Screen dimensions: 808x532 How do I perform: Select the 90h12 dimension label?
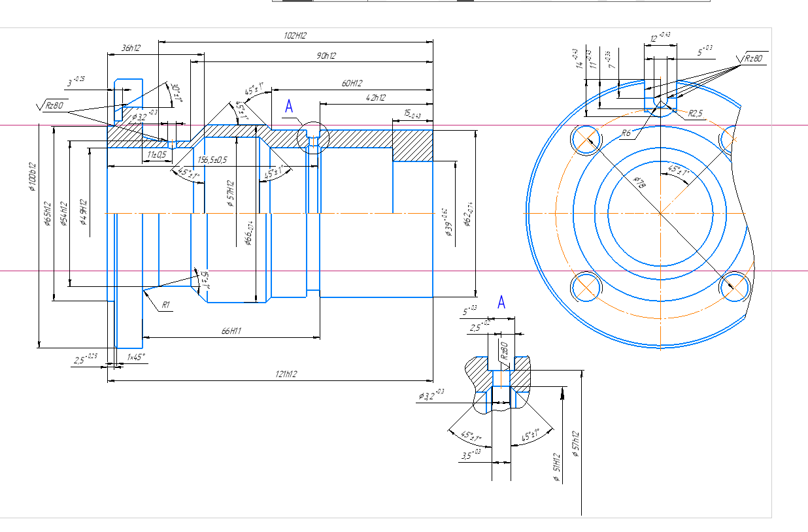pyautogui.click(x=325, y=57)
